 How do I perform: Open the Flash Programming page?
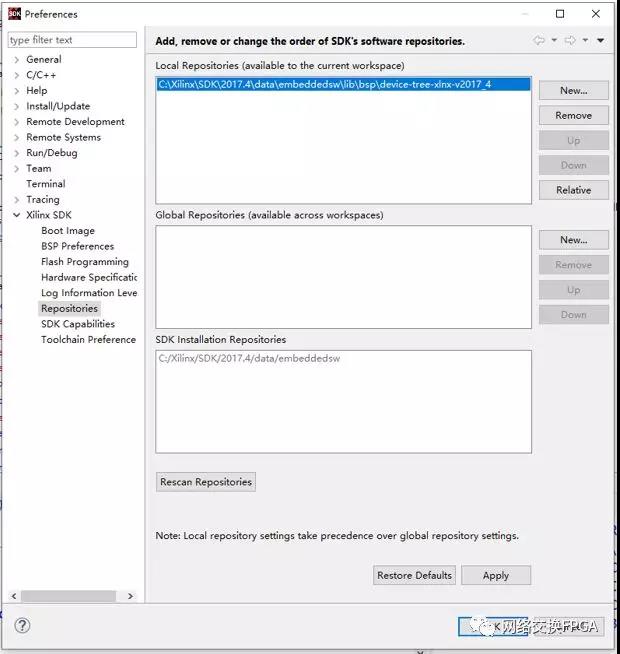pos(85,262)
